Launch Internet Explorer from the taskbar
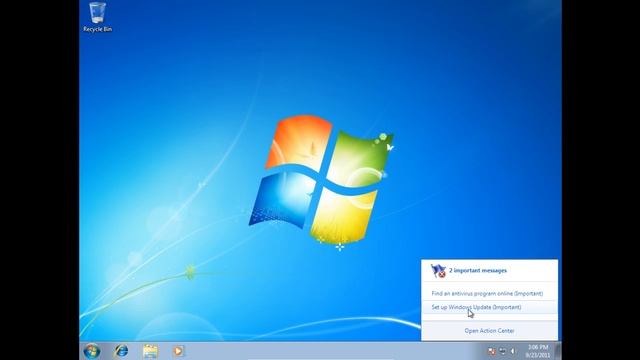 pos(121,351)
